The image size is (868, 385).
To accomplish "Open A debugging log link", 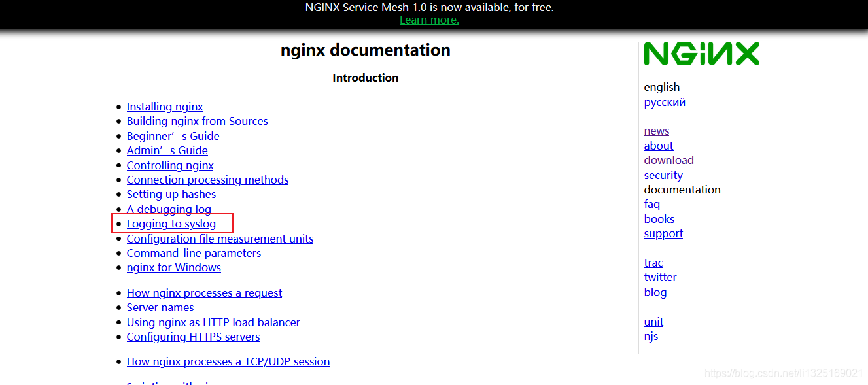I will click(169, 209).
